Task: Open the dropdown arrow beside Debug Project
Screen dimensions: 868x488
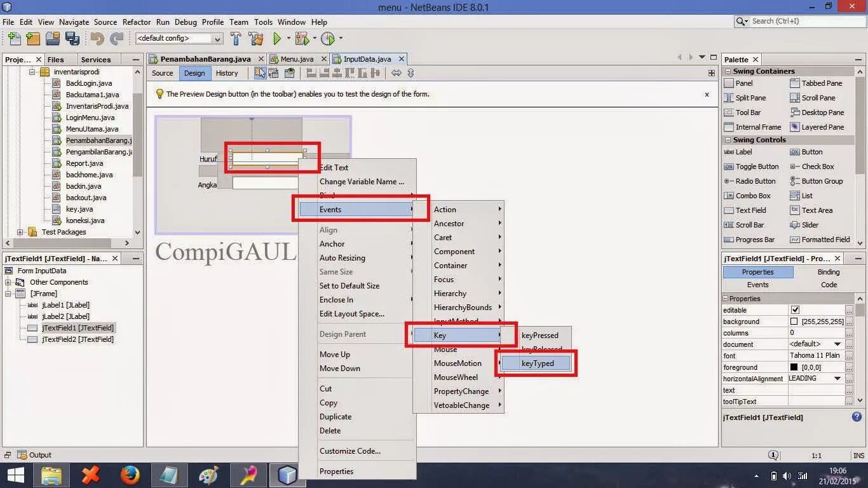Action: (x=314, y=39)
